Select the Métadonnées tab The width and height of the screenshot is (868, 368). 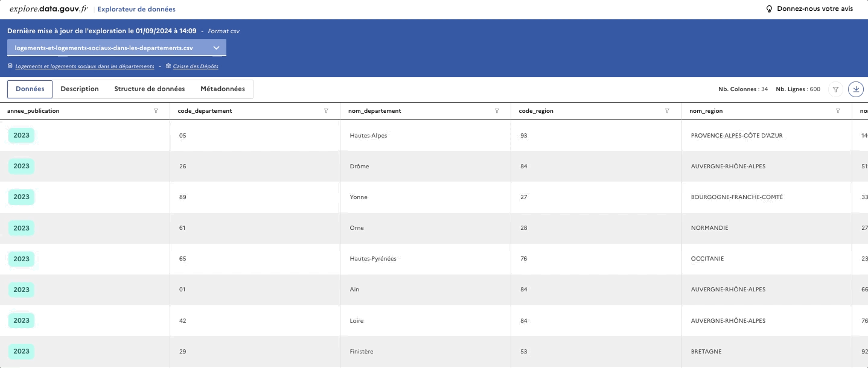click(x=223, y=89)
